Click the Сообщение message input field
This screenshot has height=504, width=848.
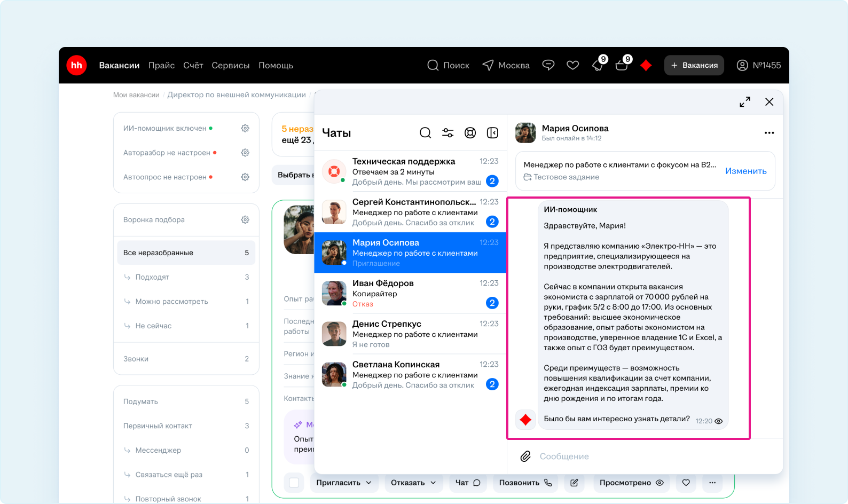(641, 456)
